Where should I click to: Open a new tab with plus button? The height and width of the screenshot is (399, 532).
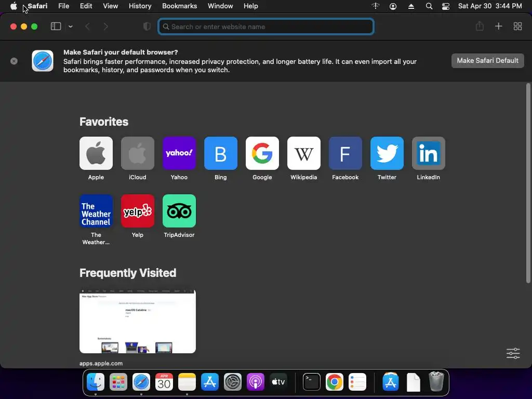pos(498,26)
